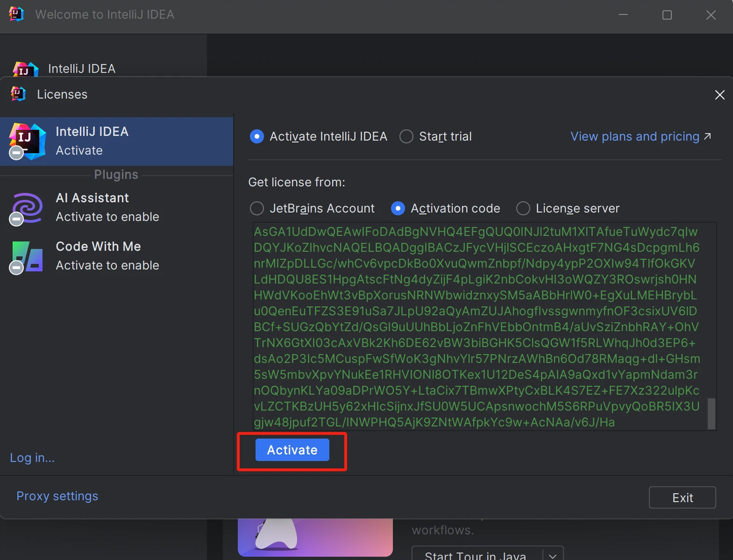The height and width of the screenshot is (560, 733).
Task: Close the Licenses dialog
Action: click(719, 95)
